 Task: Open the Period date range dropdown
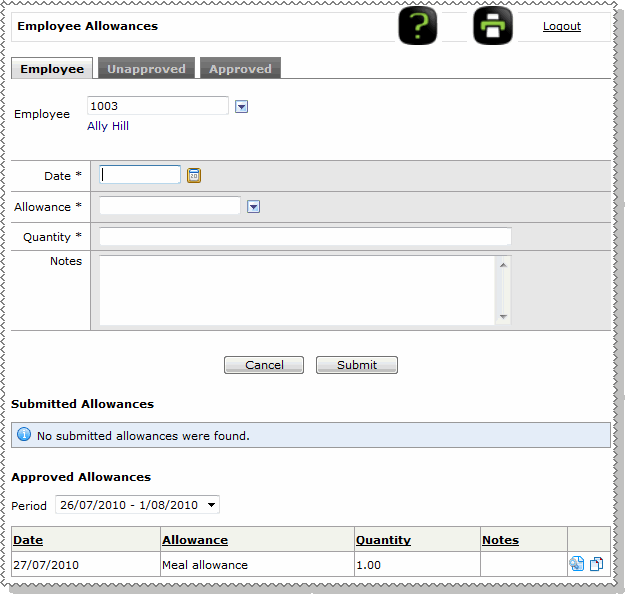point(136,505)
